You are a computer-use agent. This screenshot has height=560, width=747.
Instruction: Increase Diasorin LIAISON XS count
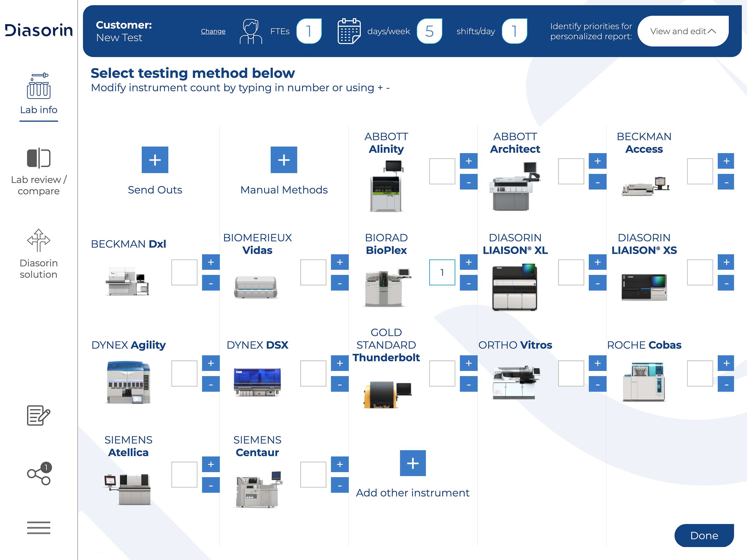coord(726,262)
